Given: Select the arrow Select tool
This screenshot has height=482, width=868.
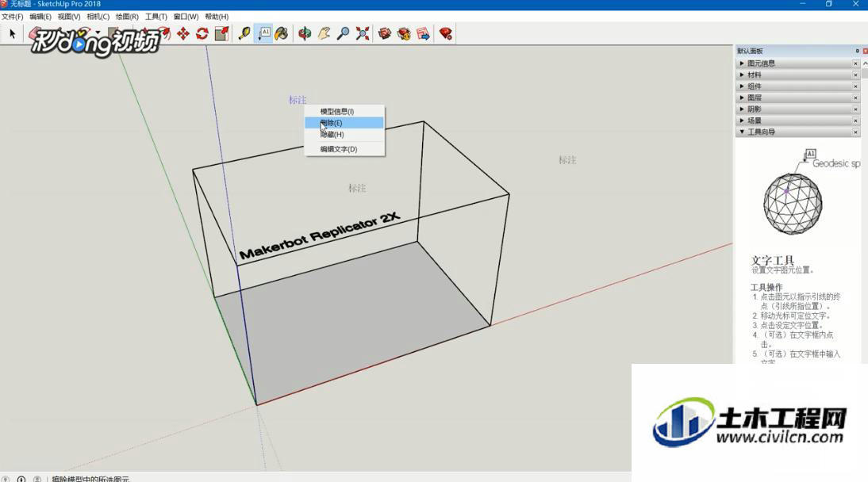Looking at the screenshot, I should pyautogui.click(x=12, y=34).
